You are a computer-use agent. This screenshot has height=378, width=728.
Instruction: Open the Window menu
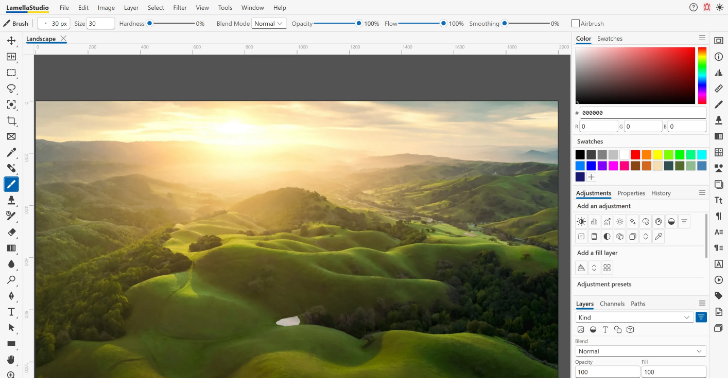click(253, 7)
